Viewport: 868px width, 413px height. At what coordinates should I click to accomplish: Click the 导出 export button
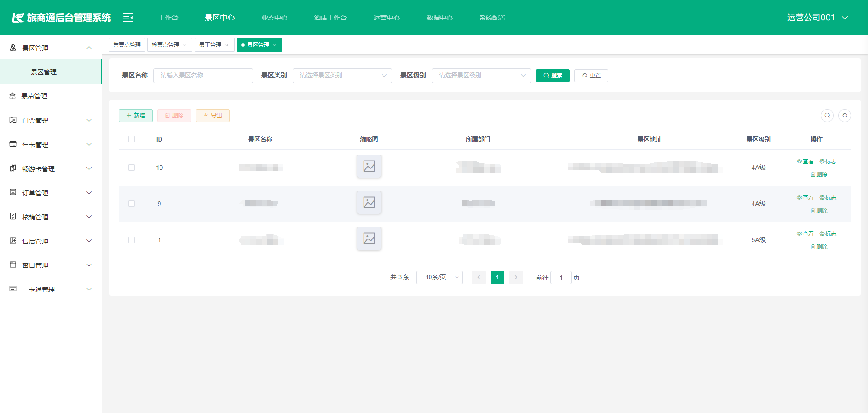point(212,116)
